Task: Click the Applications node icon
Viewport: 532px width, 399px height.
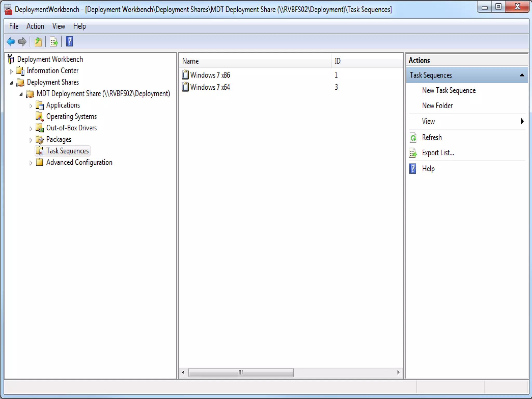Action: tap(39, 105)
